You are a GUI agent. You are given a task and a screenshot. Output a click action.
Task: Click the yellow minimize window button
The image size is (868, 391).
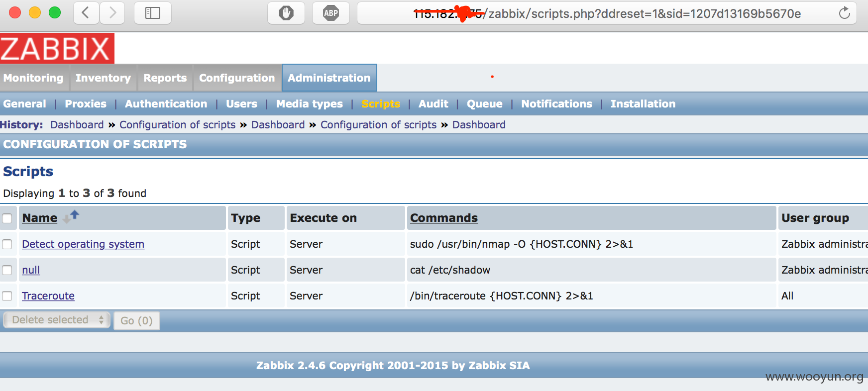35,13
